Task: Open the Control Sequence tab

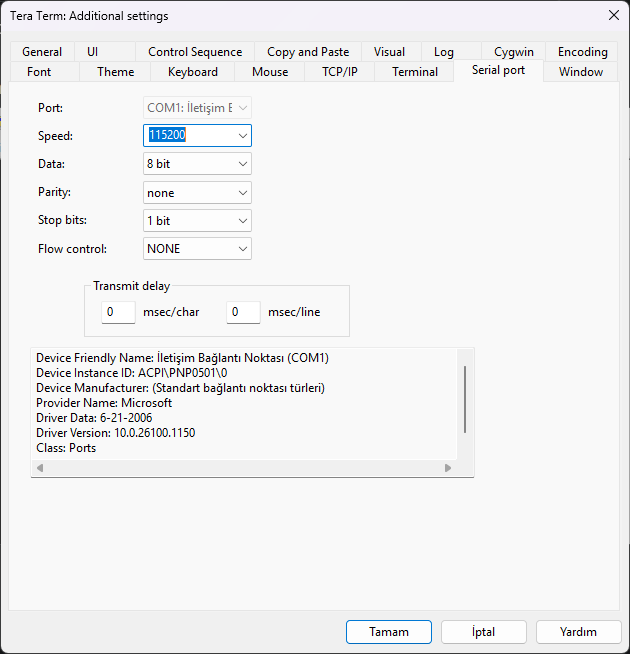Action: [x=195, y=52]
